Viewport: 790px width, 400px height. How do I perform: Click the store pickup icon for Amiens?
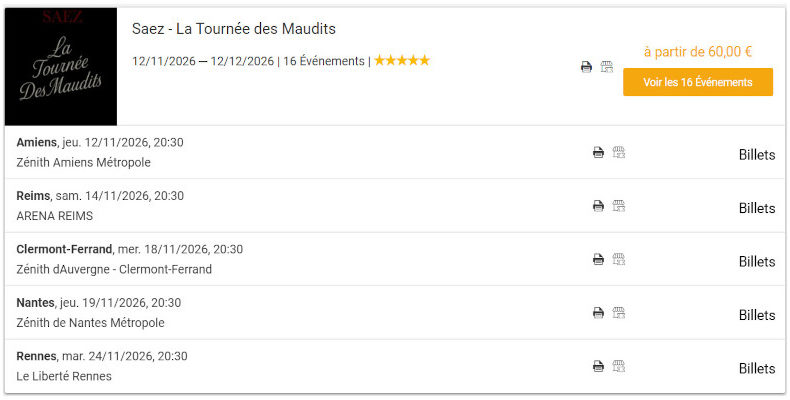click(x=619, y=153)
